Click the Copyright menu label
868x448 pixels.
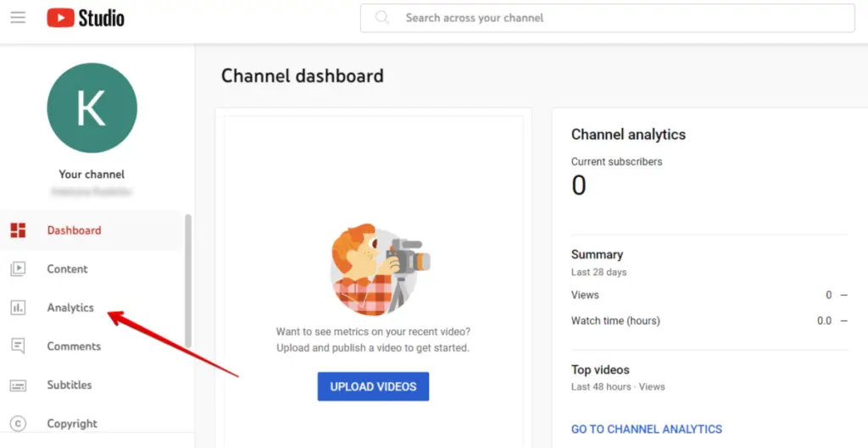(72, 423)
